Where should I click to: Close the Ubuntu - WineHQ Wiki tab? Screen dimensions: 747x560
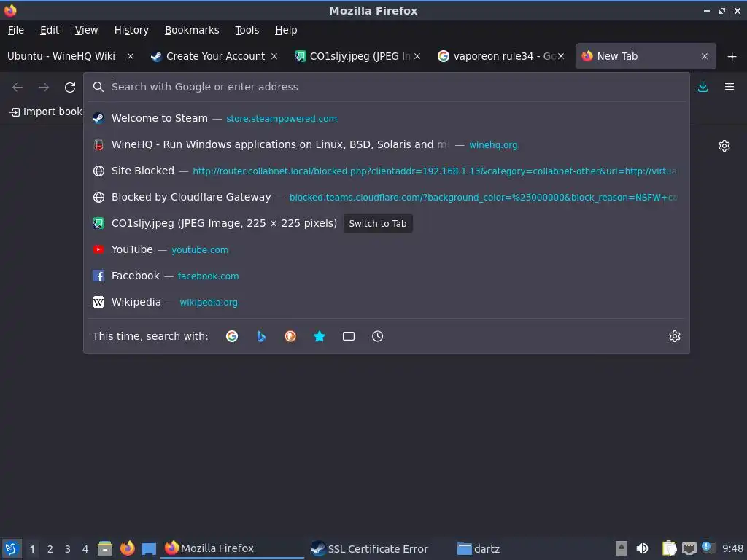(x=130, y=56)
